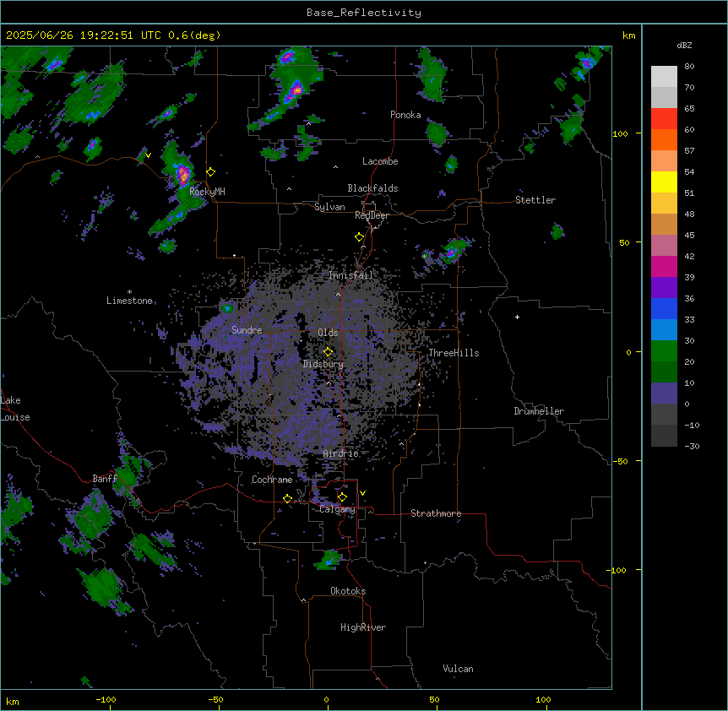Click the magenta 42 dBZ legend swatch

[664, 266]
